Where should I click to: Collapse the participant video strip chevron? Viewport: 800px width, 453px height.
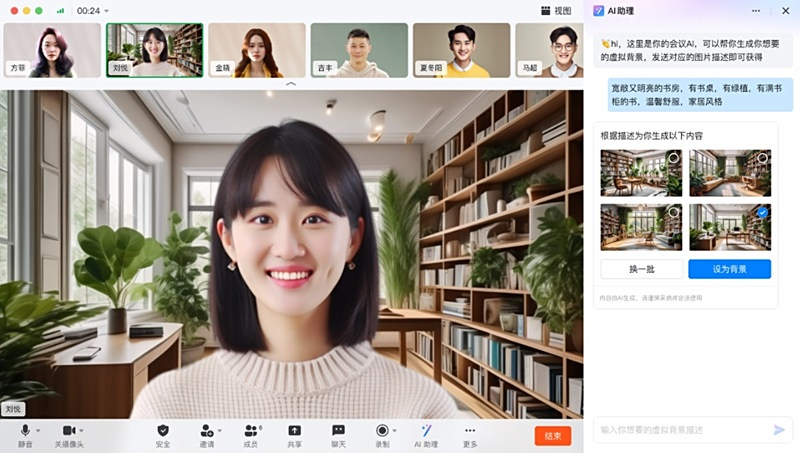(291, 85)
